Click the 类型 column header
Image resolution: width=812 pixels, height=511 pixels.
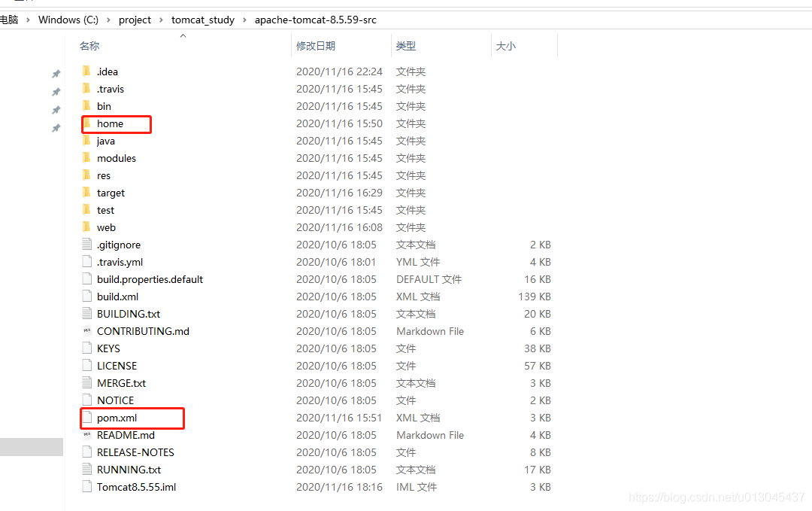406,46
